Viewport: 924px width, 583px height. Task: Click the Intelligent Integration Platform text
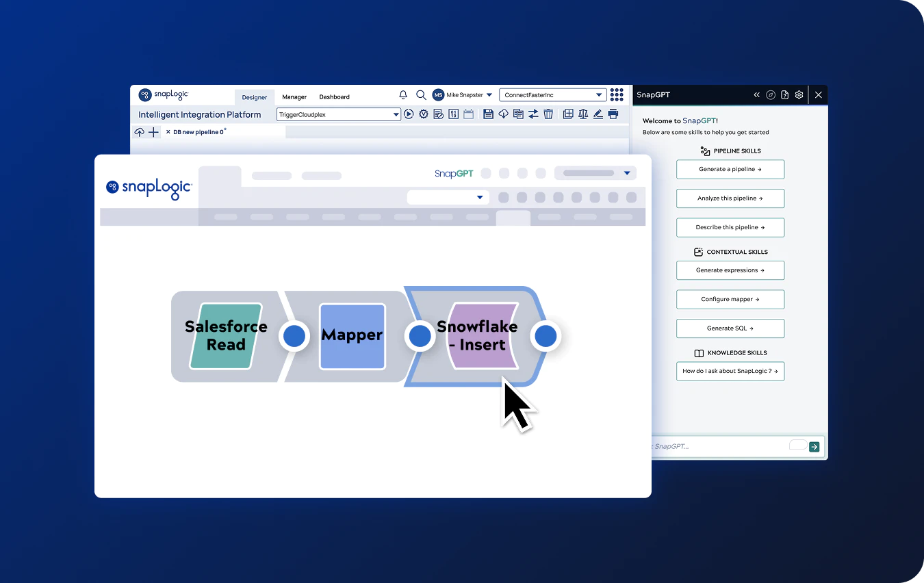click(x=200, y=115)
